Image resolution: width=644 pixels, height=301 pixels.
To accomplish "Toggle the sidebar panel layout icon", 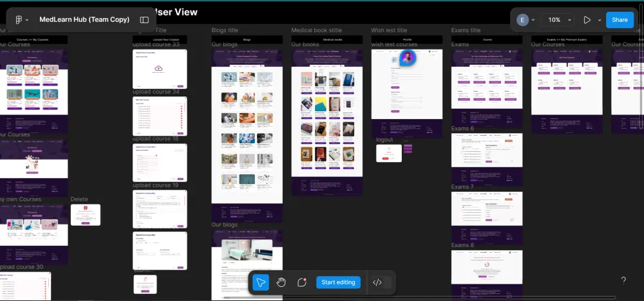I will [144, 20].
